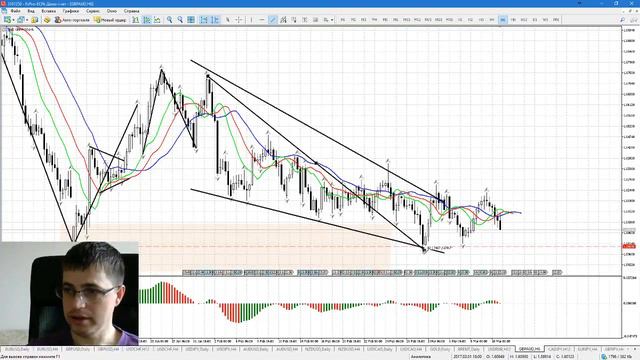Switch to M30 timeframe
Viewport: 640px width, 360px height.
[449, 20]
